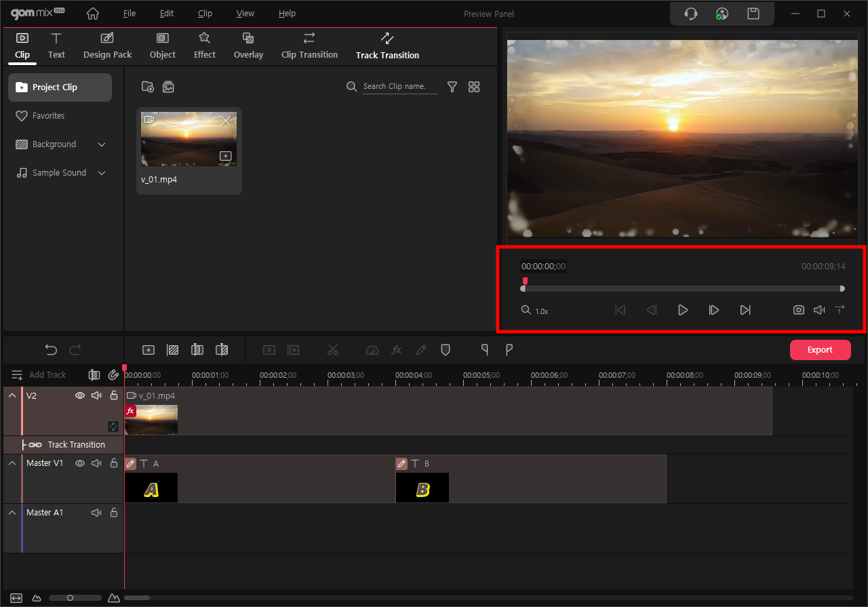
Task: Open the home screen icon
Action: click(93, 14)
